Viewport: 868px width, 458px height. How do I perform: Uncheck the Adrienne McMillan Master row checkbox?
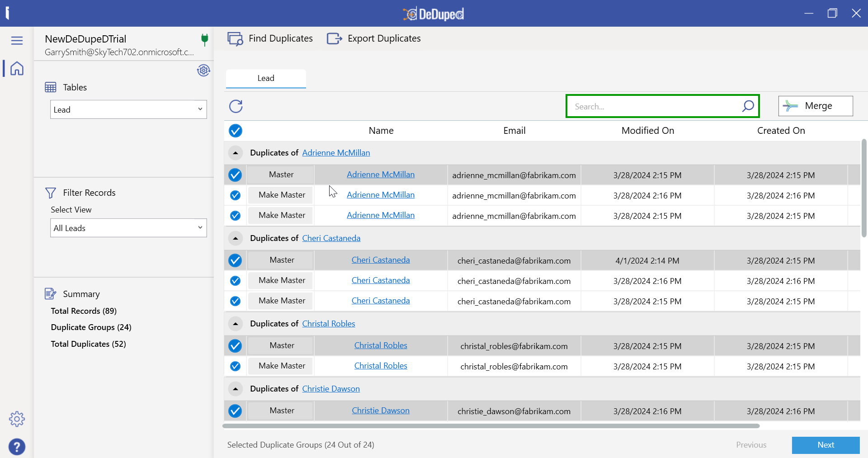(x=235, y=175)
